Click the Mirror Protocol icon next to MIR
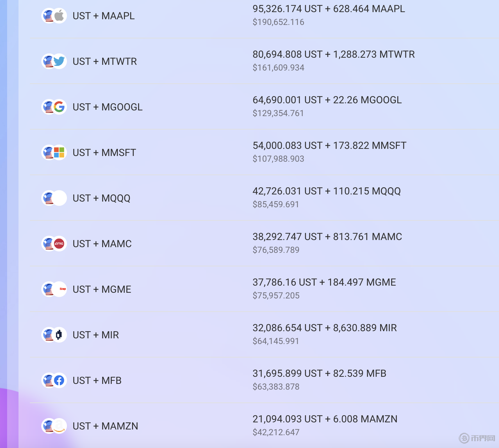499x448 pixels. (59, 335)
